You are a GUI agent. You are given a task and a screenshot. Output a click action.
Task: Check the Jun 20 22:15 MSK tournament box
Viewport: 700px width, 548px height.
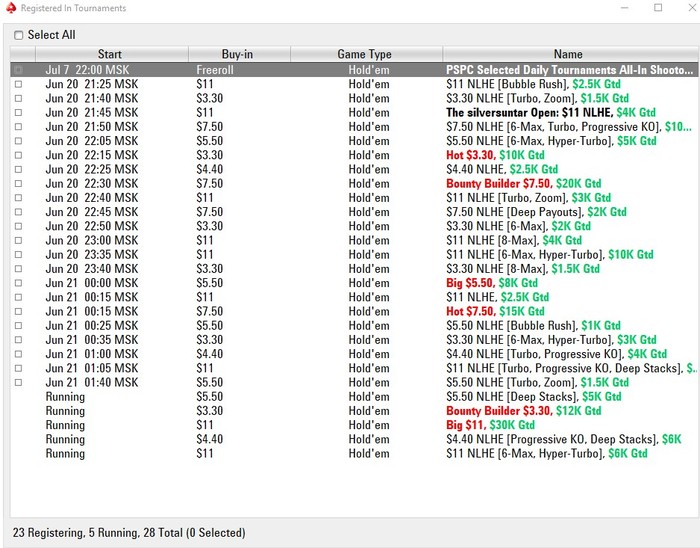18,155
